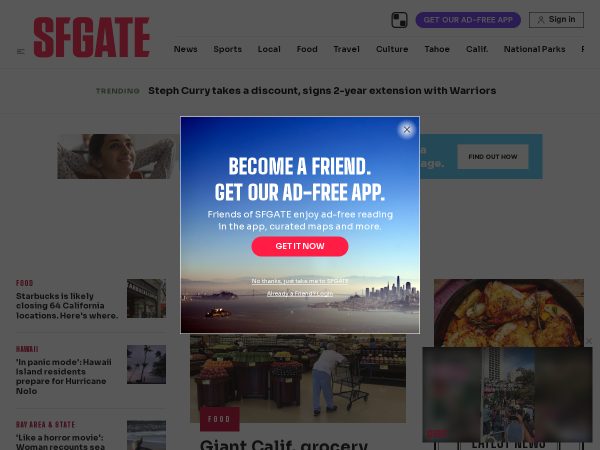This screenshot has height=450, width=600.
Task: Go to the Food section
Action: (307, 49)
